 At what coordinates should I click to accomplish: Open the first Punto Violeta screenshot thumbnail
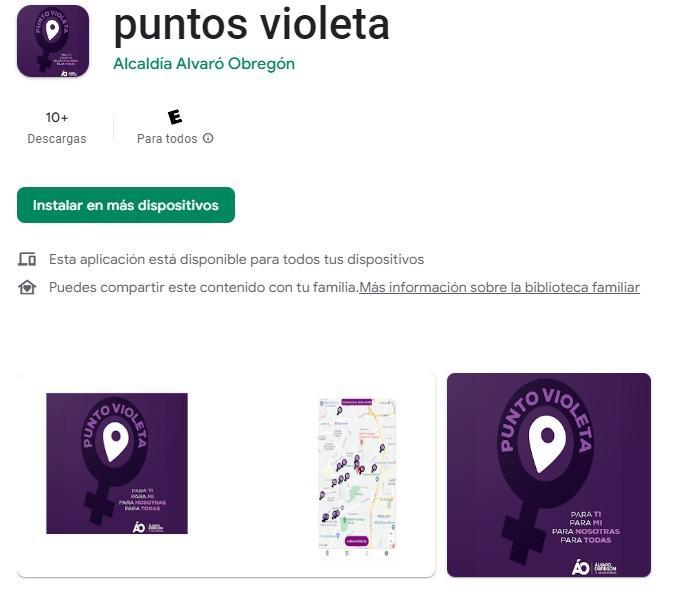(117, 463)
